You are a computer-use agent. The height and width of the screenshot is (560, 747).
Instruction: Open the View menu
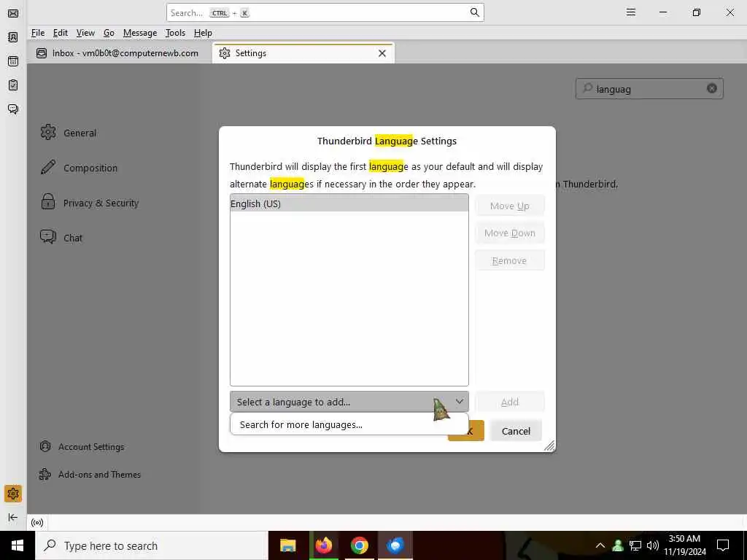coord(86,33)
